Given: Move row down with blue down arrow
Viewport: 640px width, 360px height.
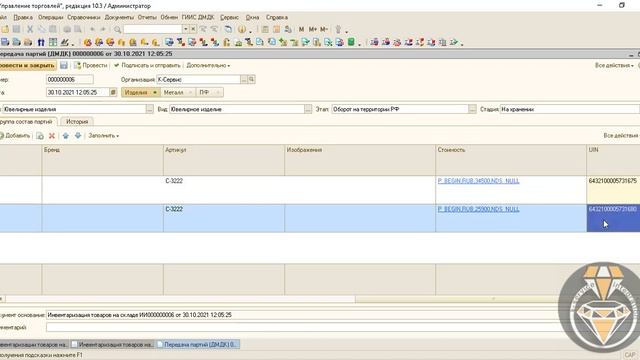Looking at the screenshot, I should pos(78,136).
